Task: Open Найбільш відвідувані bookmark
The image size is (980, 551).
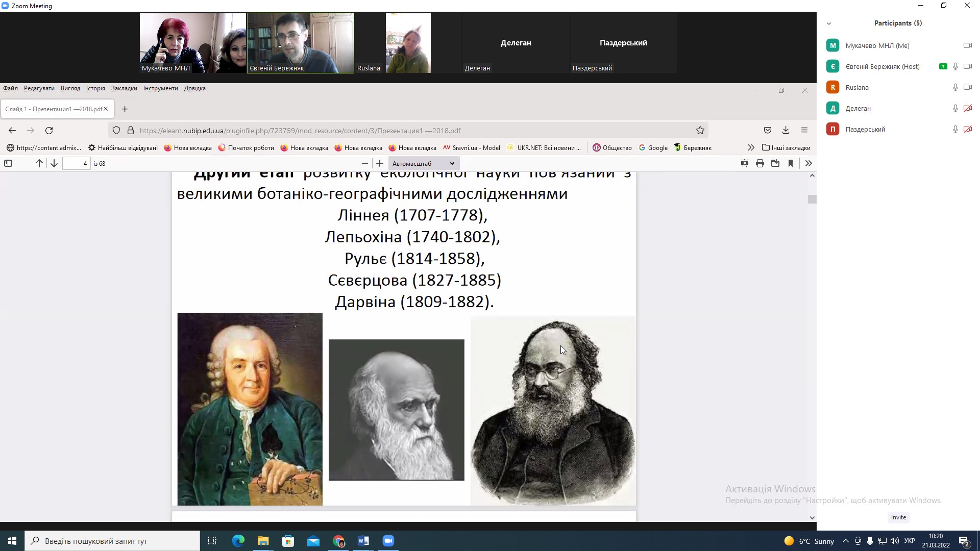Action: click(x=123, y=148)
